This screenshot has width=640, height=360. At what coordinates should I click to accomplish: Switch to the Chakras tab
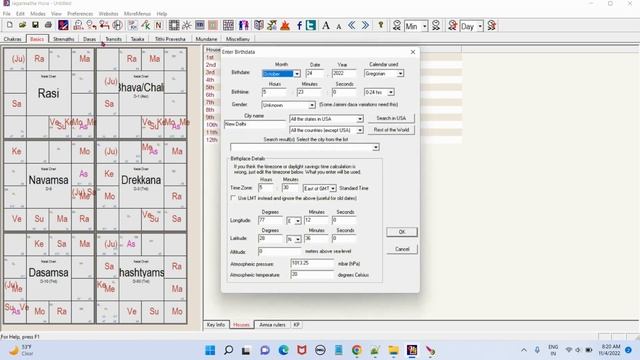tap(13, 39)
